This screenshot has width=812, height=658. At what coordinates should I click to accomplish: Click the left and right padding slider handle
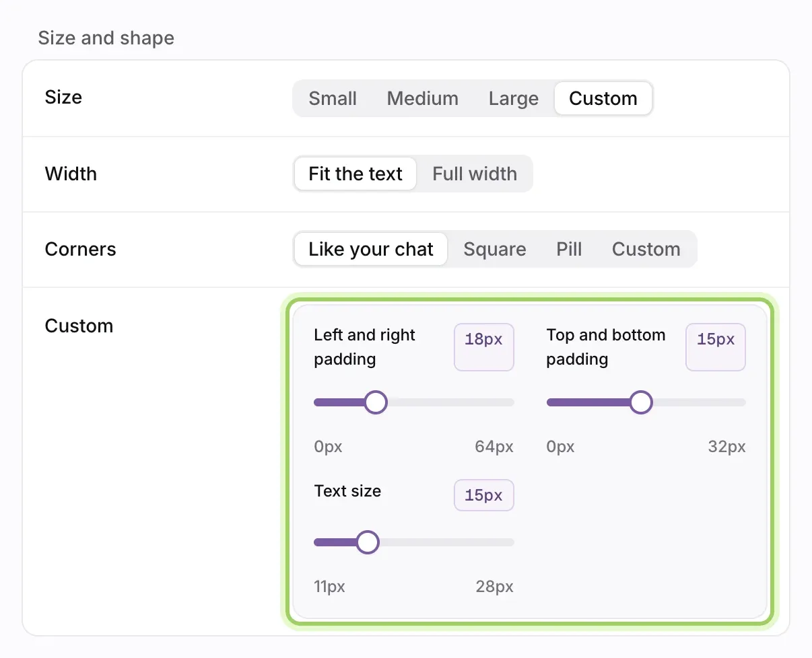[375, 402]
